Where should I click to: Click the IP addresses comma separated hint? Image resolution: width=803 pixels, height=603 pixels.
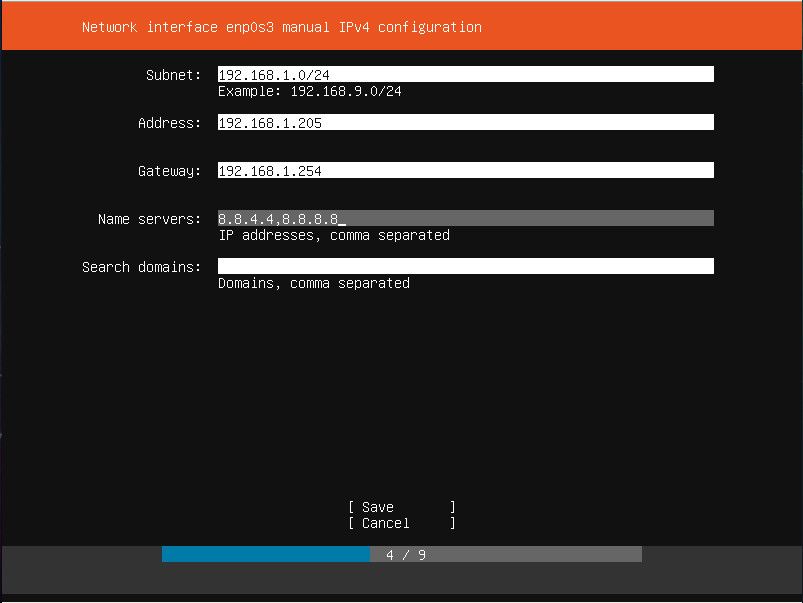[x=334, y=235]
